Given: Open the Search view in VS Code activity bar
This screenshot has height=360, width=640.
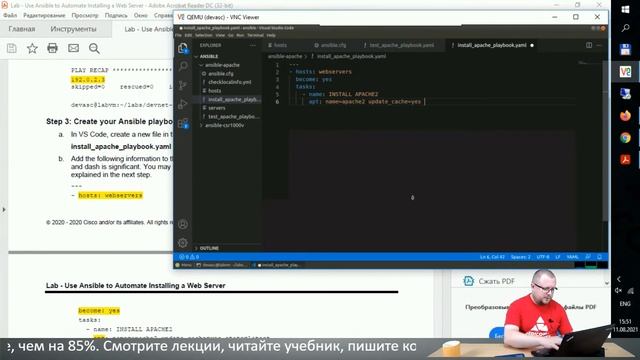Looking at the screenshot, I should point(183,67).
